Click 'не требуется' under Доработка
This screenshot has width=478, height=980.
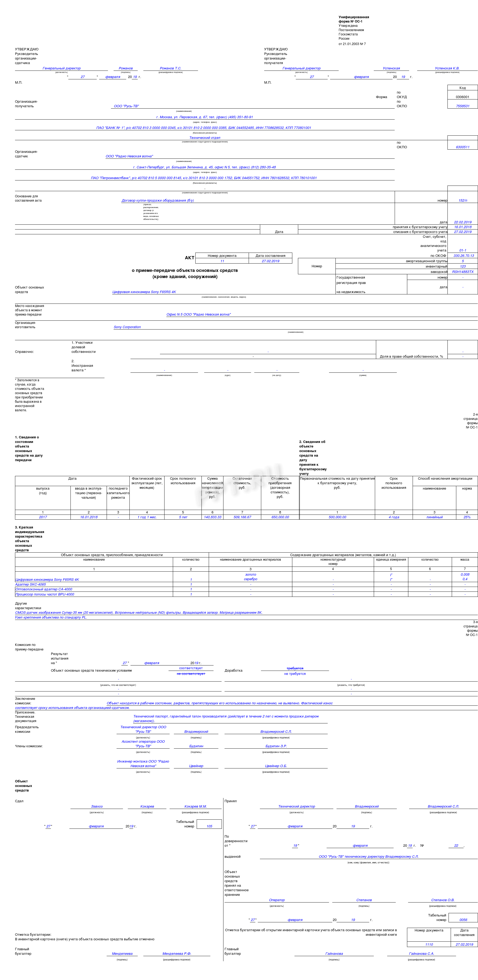click(x=295, y=674)
